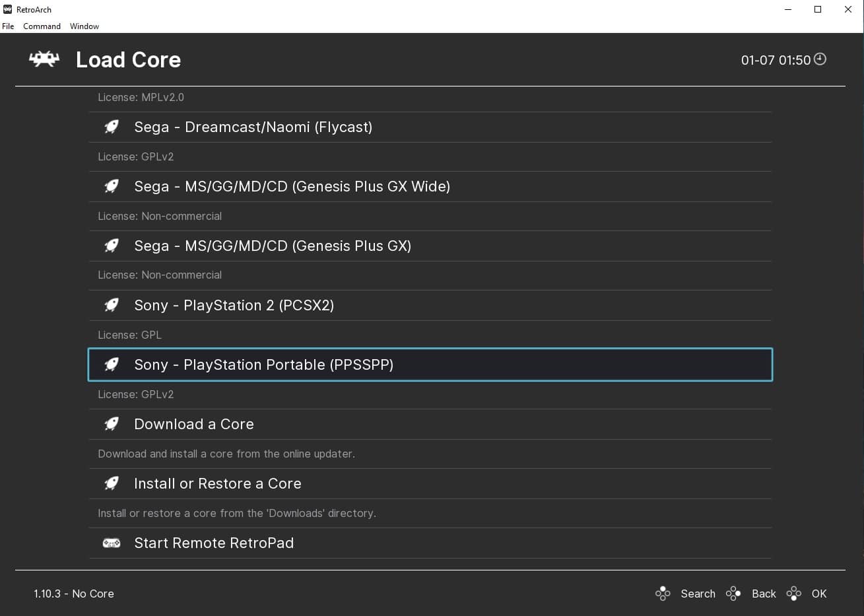Minimize the RetroArch window
The image size is (864, 616).
787,9
